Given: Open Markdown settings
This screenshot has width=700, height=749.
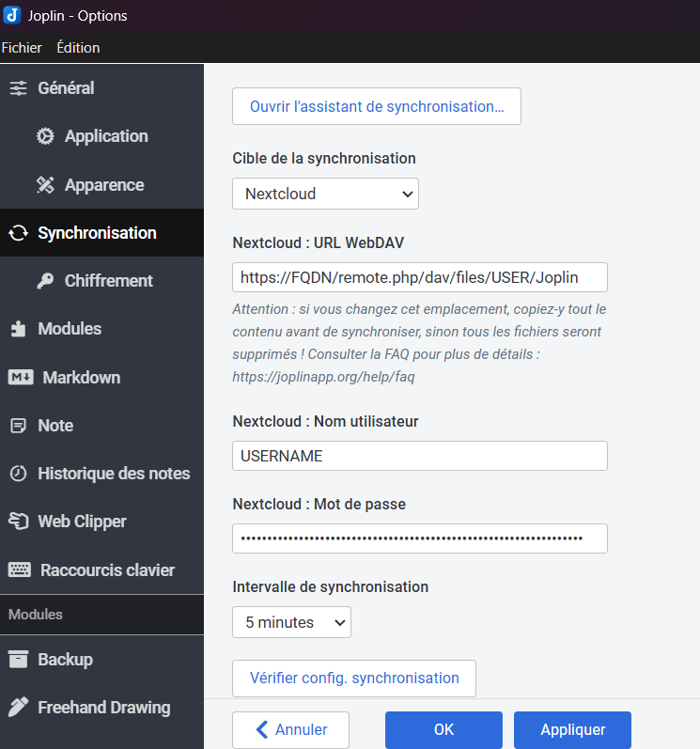Looking at the screenshot, I should point(101,378).
